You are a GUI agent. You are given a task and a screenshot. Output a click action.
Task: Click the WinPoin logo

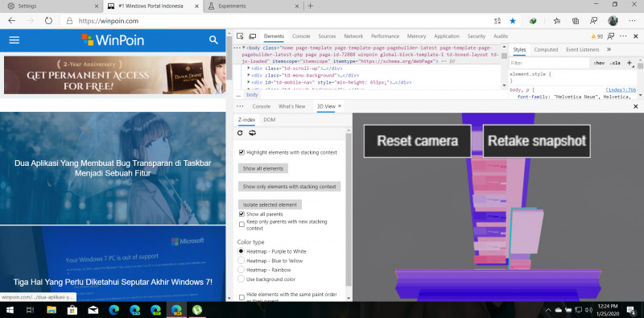pos(113,40)
